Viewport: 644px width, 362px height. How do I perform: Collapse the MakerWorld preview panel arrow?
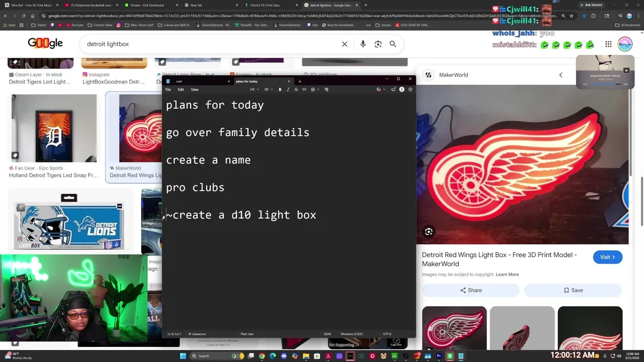(x=560, y=75)
